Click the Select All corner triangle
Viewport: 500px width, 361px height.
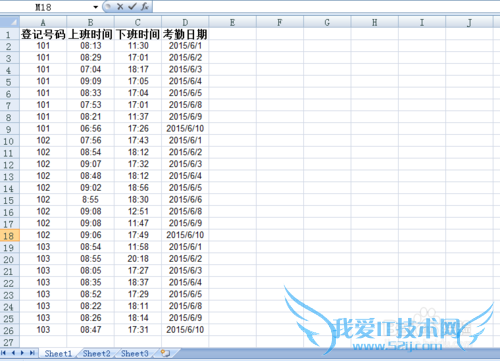10,22
